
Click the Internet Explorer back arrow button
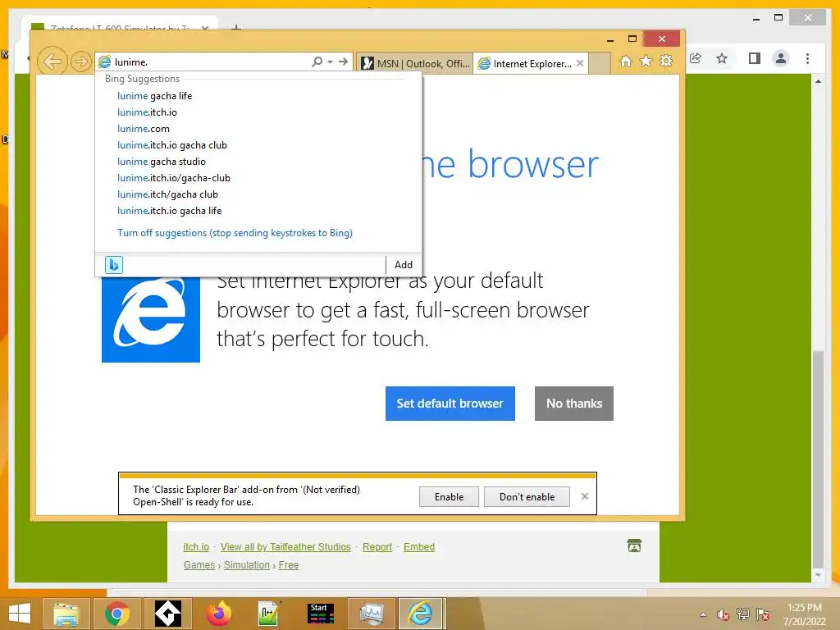pyautogui.click(x=52, y=62)
